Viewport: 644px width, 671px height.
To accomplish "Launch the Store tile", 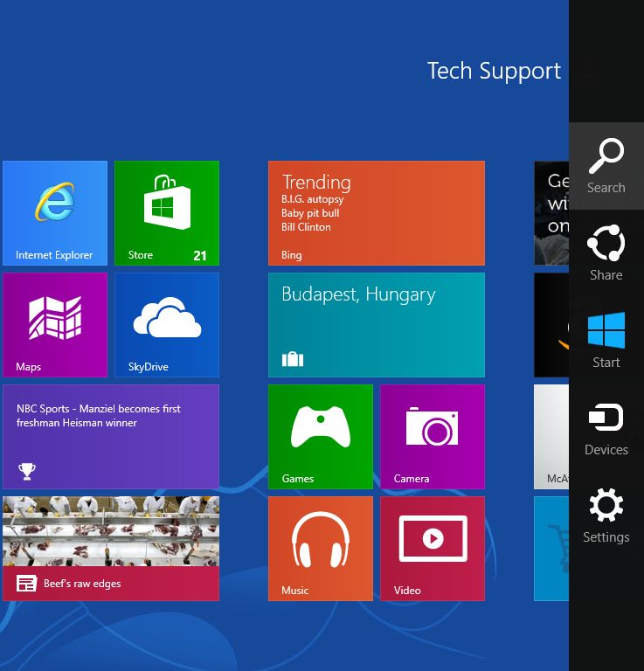I will pos(167,213).
